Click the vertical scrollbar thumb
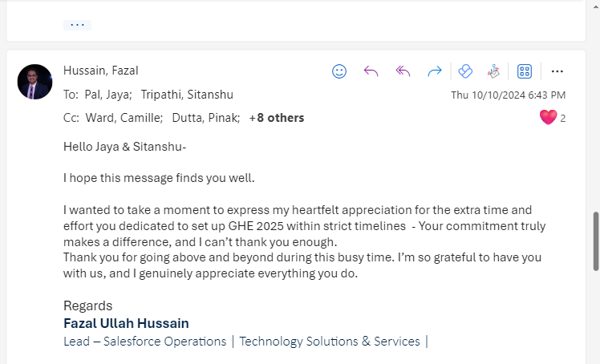This screenshot has width=600, height=364. tap(596, 241)
